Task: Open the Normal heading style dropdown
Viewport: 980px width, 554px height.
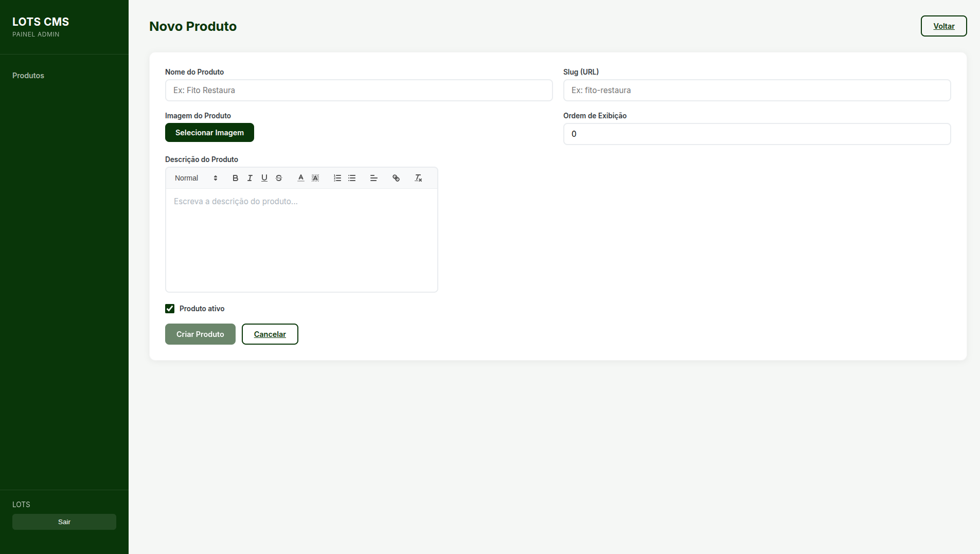Action: click(196, 178)
